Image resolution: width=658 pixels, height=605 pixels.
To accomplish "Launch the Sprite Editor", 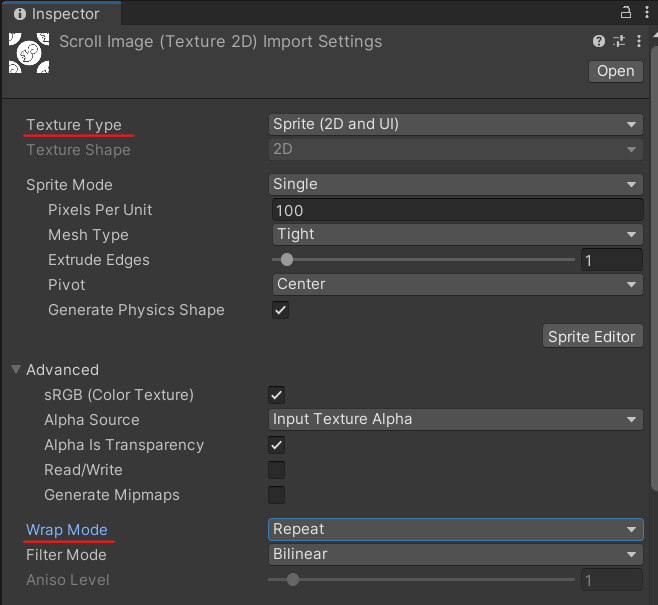I will [593, 336].
